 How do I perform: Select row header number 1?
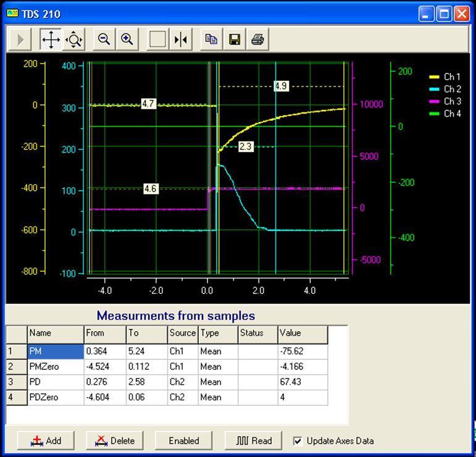(17, 351)
